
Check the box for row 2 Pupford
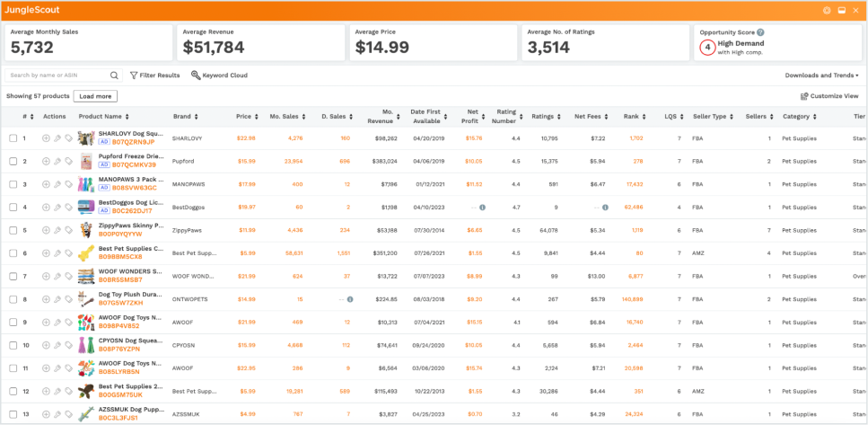[13, 161]
